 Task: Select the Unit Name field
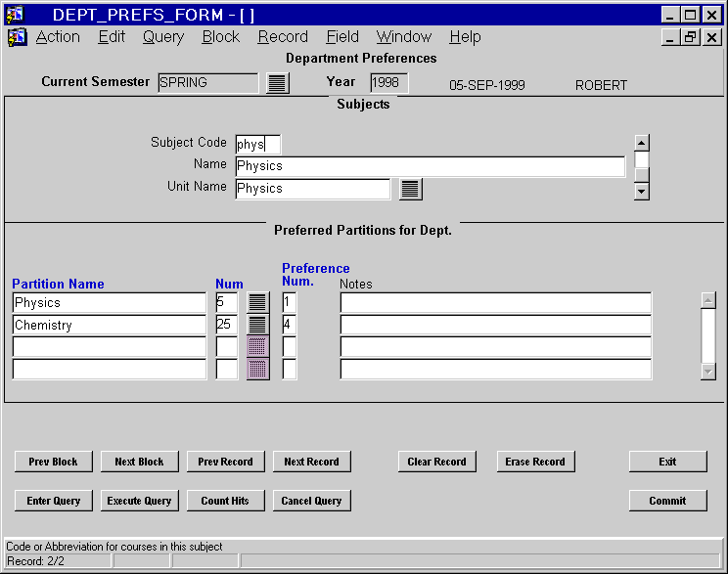pyautogui.click(x=312, y=189)
